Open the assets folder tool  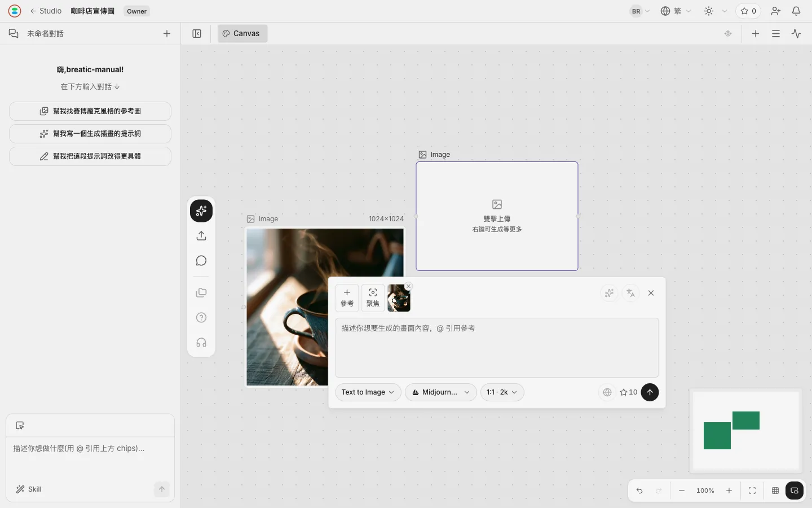pos(201,292)
